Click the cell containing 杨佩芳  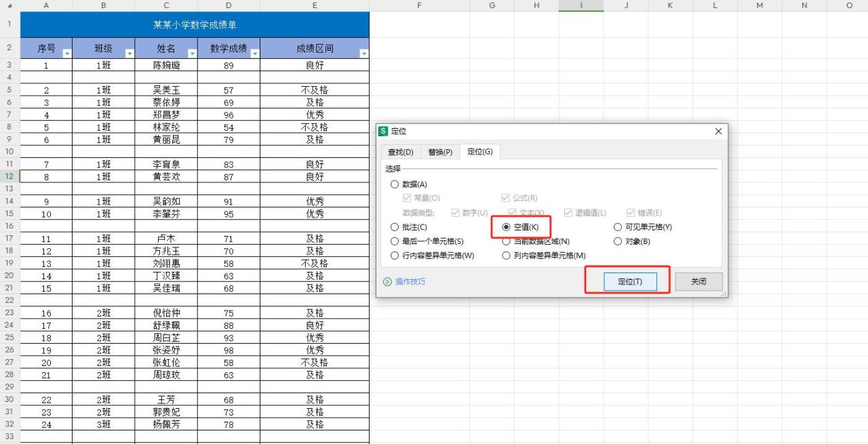coord(166,424)
